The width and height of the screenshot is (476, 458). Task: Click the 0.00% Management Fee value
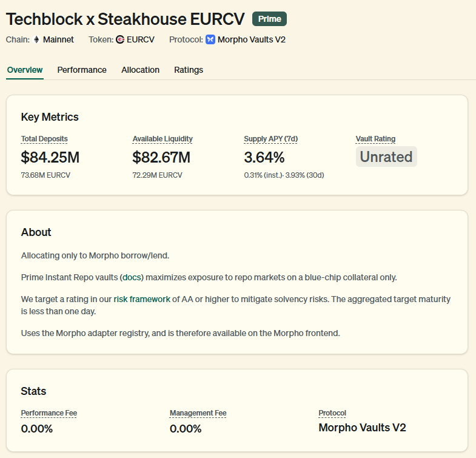[x=186, y=429]
